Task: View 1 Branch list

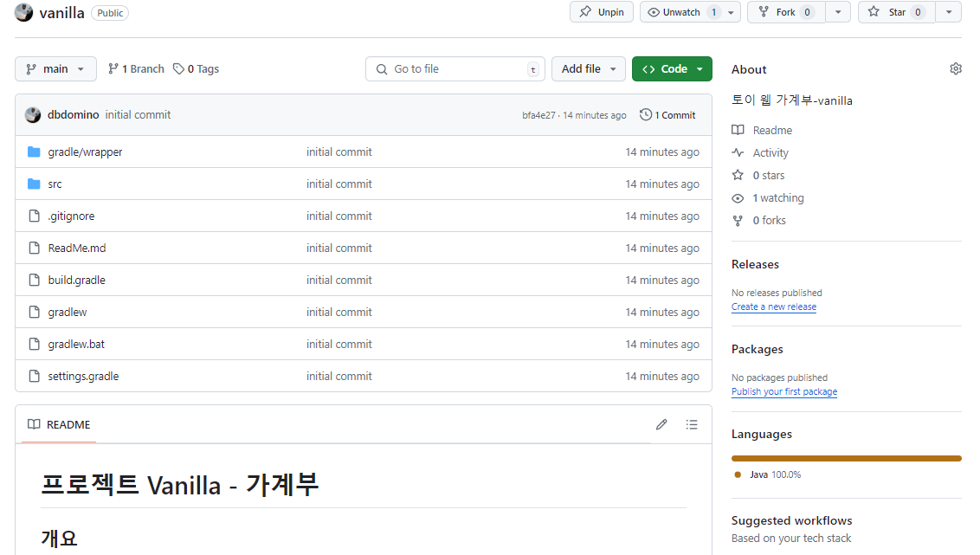Action: [x=136, y=68]
